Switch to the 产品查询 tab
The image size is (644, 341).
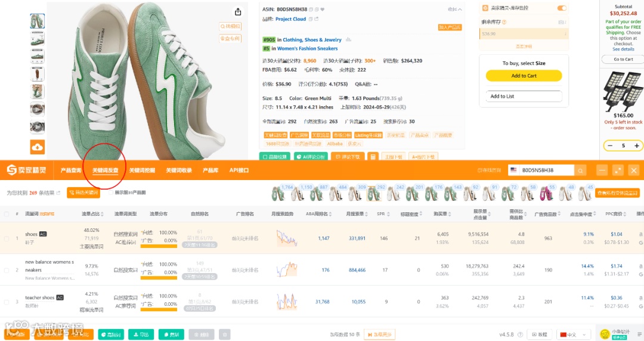pyautogui.click(x=71, y=170)
